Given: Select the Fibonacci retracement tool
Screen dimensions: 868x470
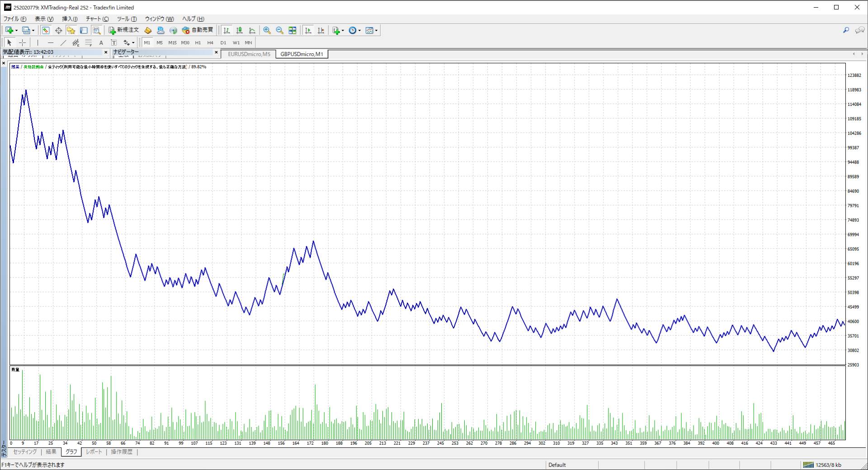Looking at the screenshot, I should click(88, 42).
